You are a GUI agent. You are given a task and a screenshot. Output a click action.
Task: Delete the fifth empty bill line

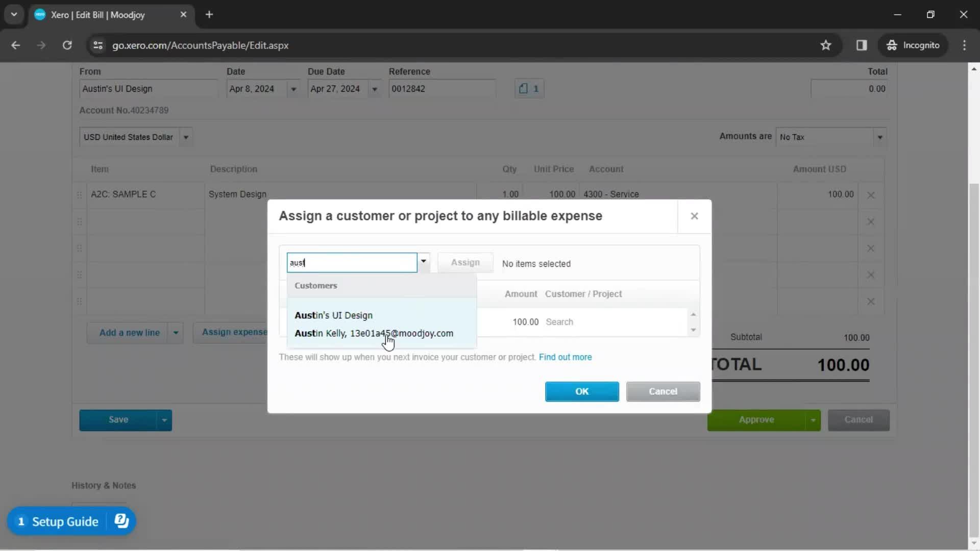[871, 301]
